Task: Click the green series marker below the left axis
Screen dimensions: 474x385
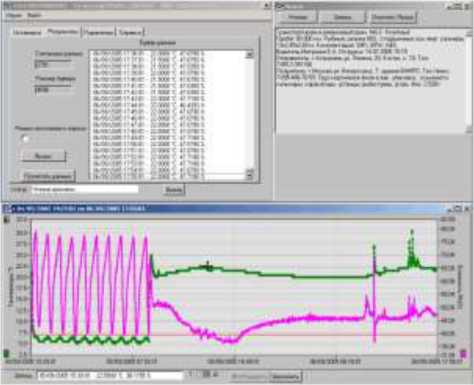Action: [6, 354]
